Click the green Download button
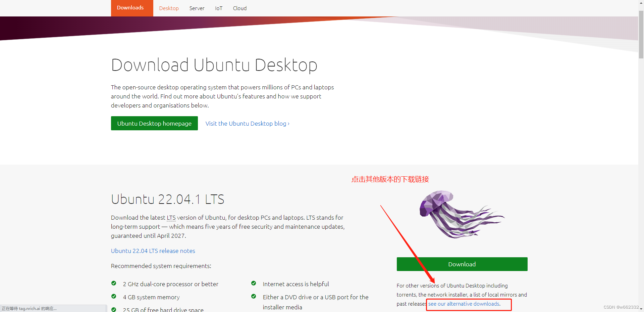Viewport: 644px width, 312px height. tap(462, 264)
